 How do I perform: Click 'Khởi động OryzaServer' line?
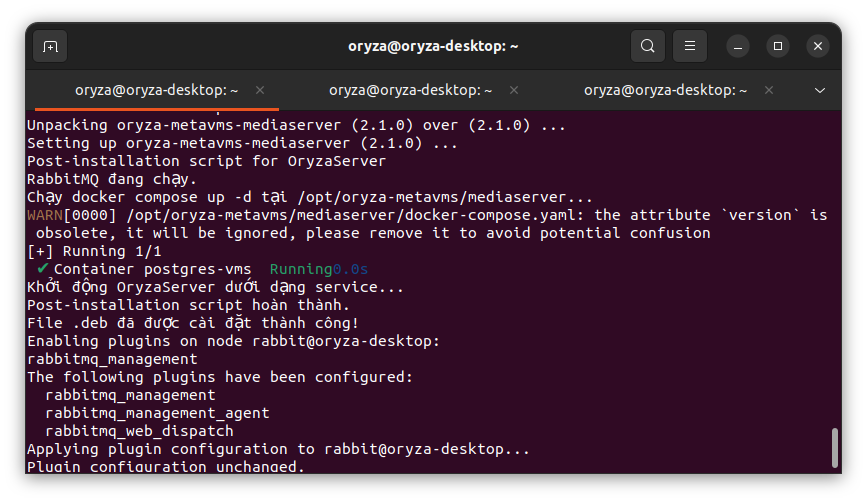tap(215, 287)
